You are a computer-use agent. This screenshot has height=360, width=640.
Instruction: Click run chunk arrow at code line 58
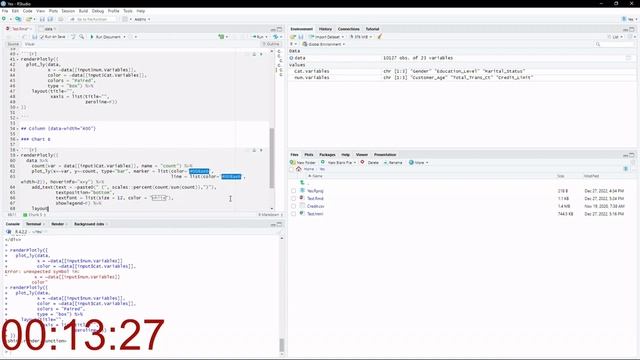pos(261,150)
